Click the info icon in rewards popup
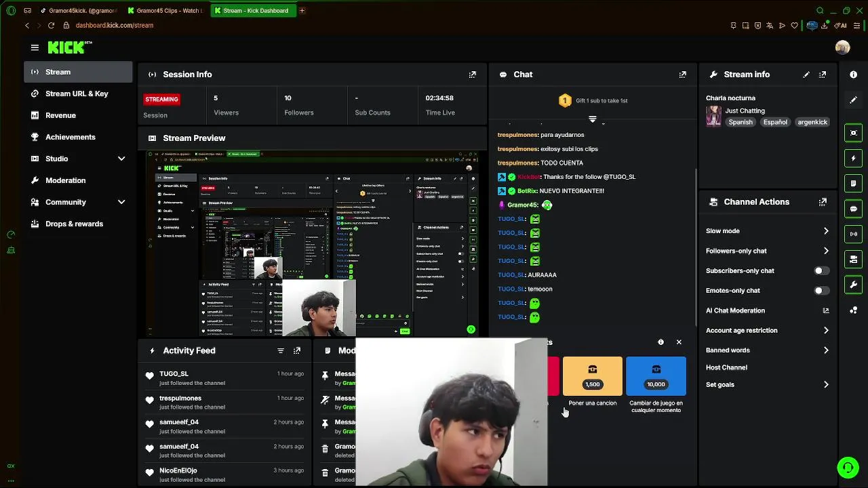The image size is (868, 488). [661, 342]
